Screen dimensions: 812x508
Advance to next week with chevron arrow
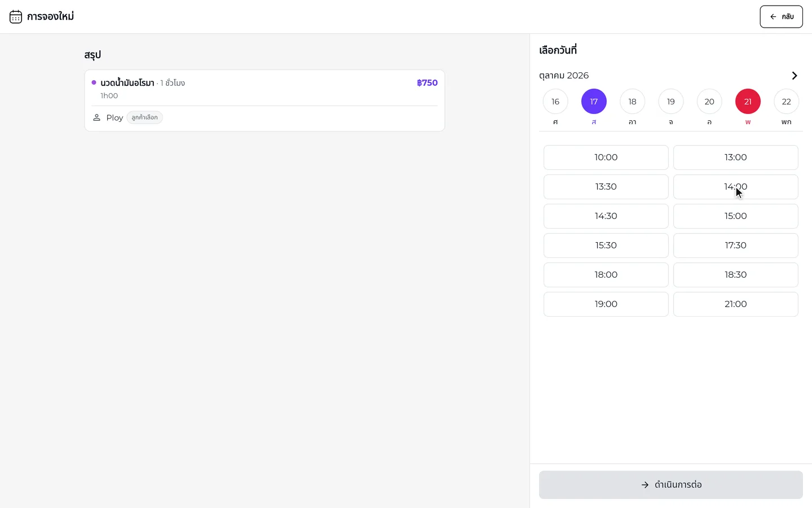click(795, 76)
